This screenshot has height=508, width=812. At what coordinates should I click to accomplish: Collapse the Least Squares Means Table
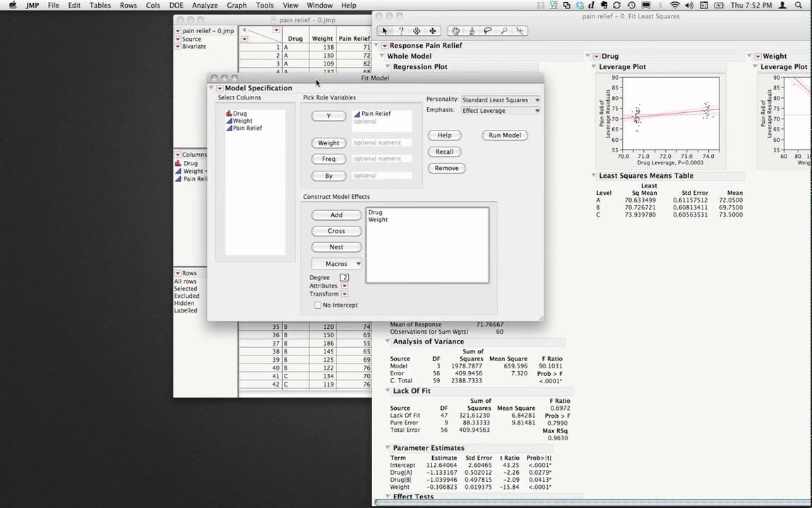(593, 176)
